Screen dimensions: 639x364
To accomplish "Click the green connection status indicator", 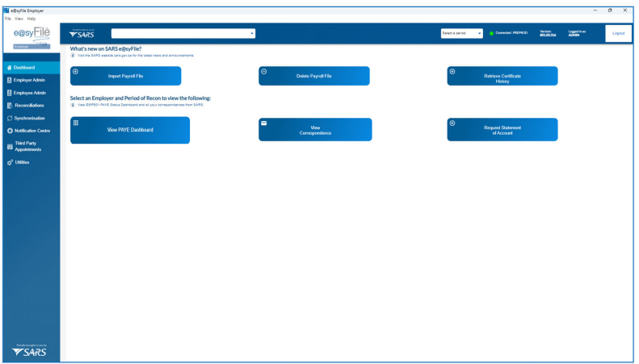I will 492,33.
